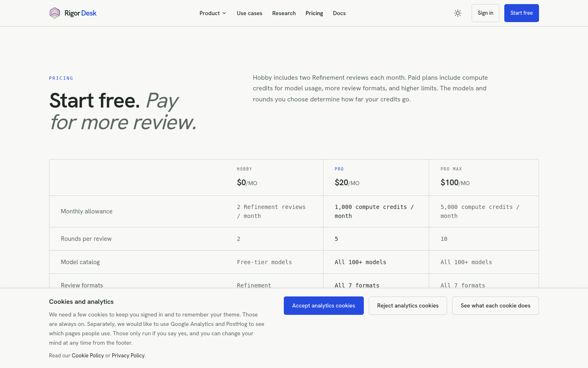
Task: Go to Research in the navigation
Action: (284, 13)
